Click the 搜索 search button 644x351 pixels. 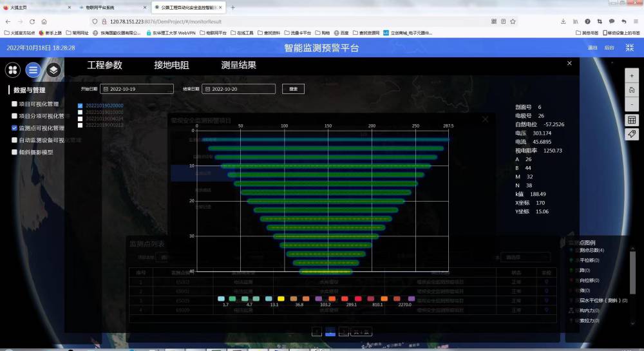293,89
